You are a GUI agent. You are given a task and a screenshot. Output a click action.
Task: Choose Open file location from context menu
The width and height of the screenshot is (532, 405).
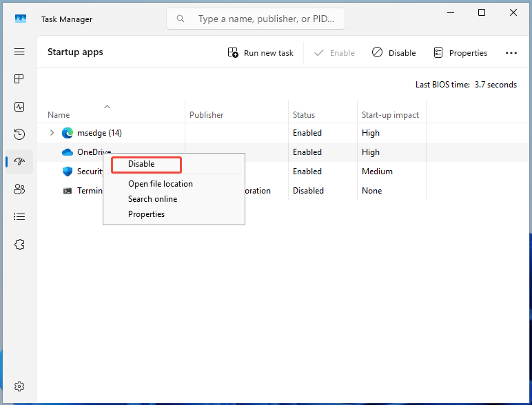tap(160, 184)
